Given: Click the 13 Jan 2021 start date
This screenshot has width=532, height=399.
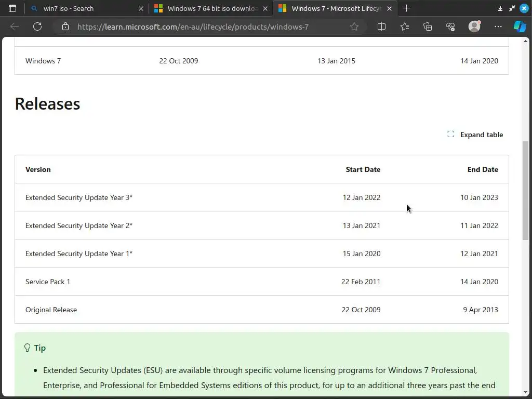Looking at the screenshot, I should (362, 225).
